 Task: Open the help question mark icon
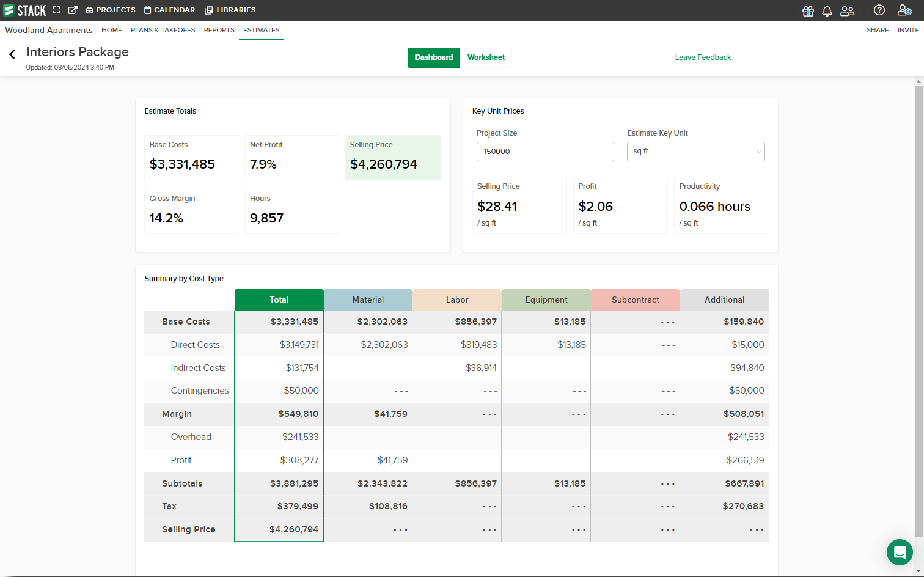[x=879, y=10]
